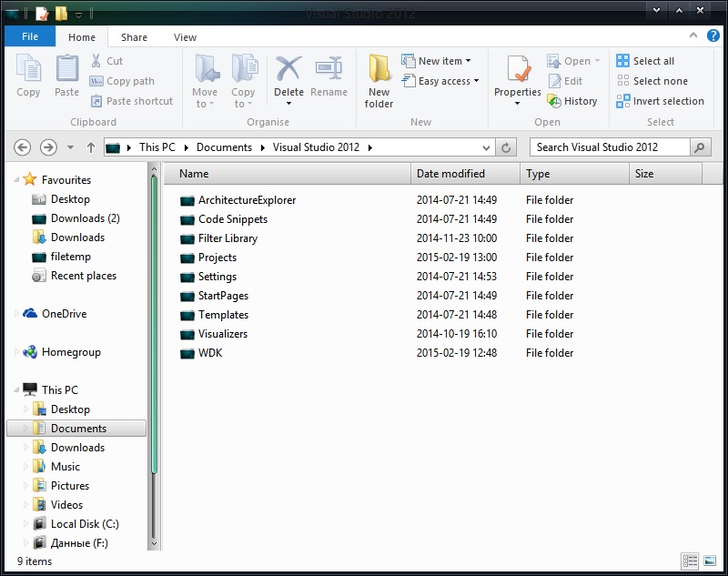Collapse the This PC tree node
Viewport: 728px width, 576px height.
tap(16, 390)
